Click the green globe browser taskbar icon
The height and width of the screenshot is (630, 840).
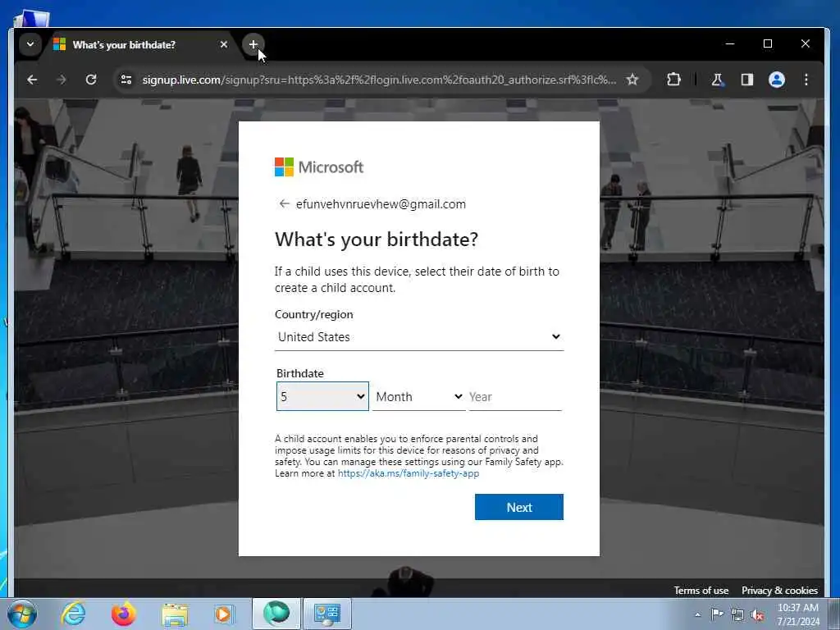pyautogui.click(x=276, y=614)
